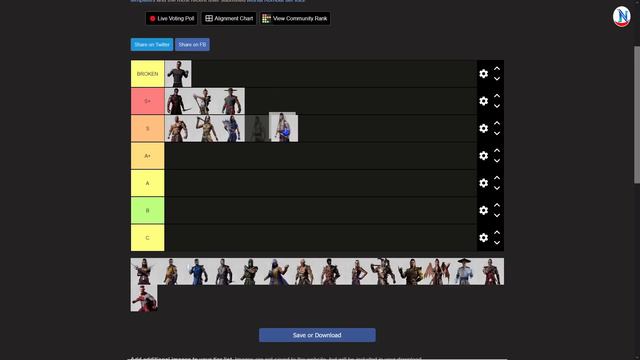Open the Live Voting Poll
This screenshot has width=640, height=360.
[x=171, y=18]
